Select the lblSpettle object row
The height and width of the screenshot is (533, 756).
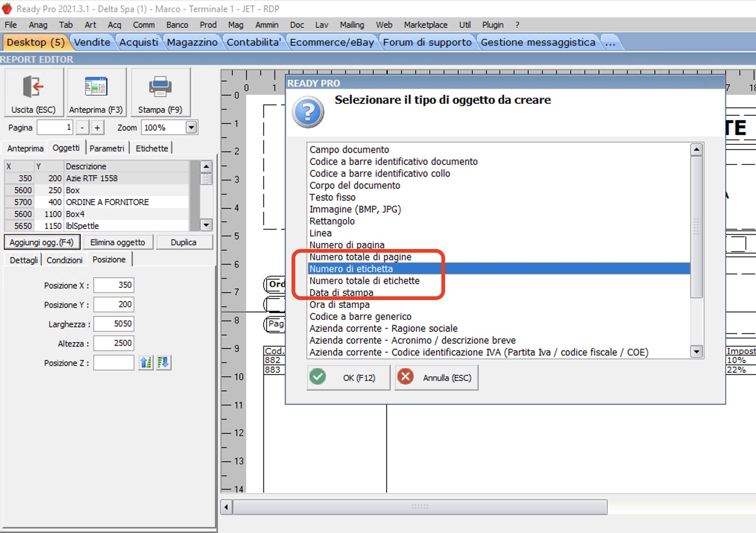pyautogui.click(x=97, y=226)
